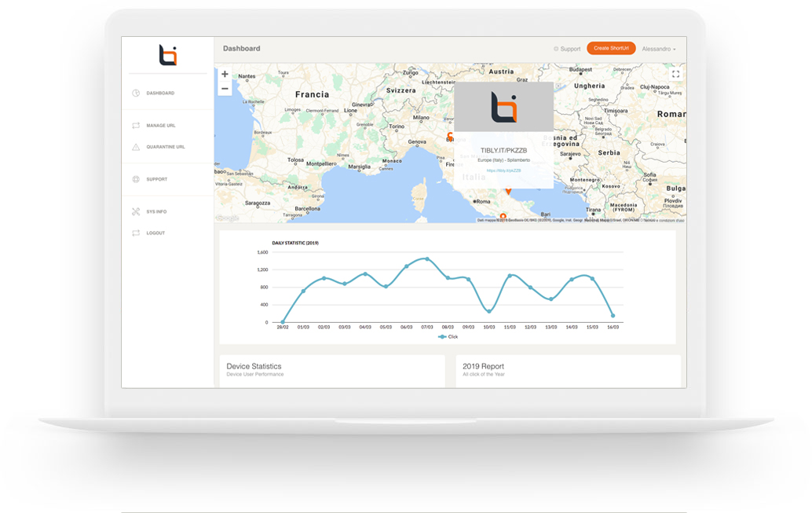The height and width of the screenshot is (513, 812).
Task: Click the Serbia label on the map
Action: click(609, 153)
